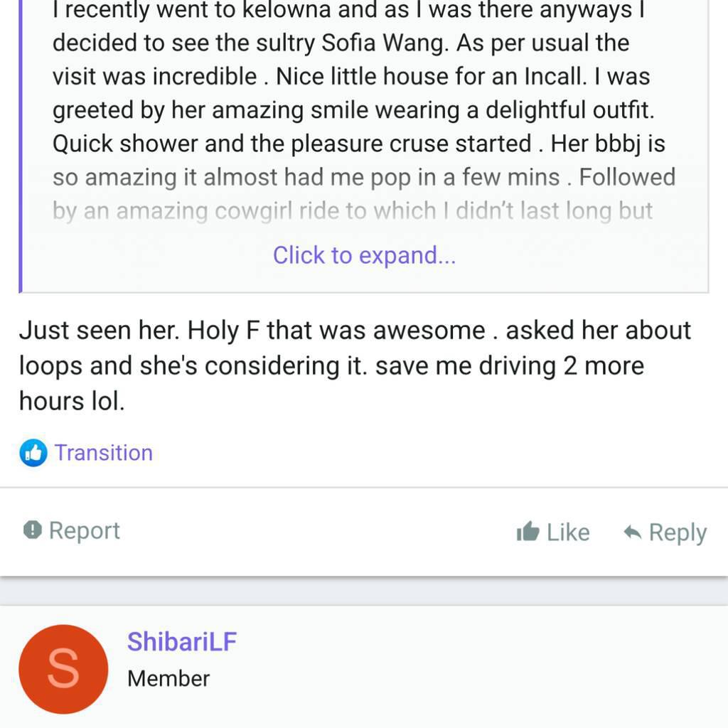Click the gray gap between the posts
The width and height of the screenshot is (728, 728).
click(364, 591)
